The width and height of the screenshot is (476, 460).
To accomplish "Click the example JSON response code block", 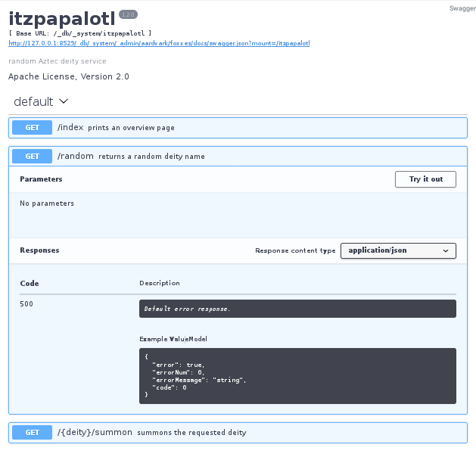I will tap(297, 376).
